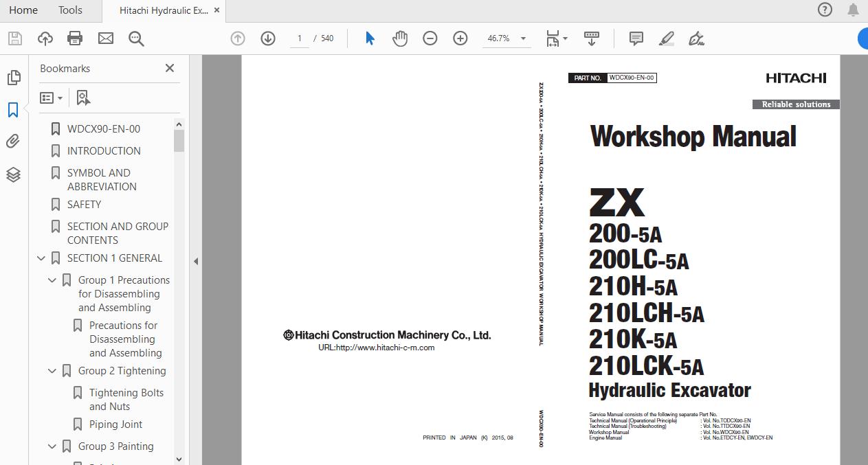Image resolution: width=868 pixels, height=465 pixels.
Task: Go to next page arrow
Action: pyautogui.click(x=268, y=38)
